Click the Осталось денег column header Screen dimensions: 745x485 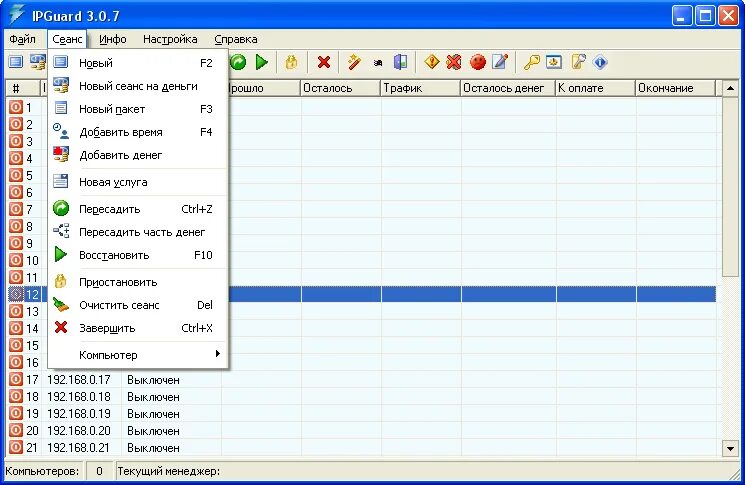point(508,88)
